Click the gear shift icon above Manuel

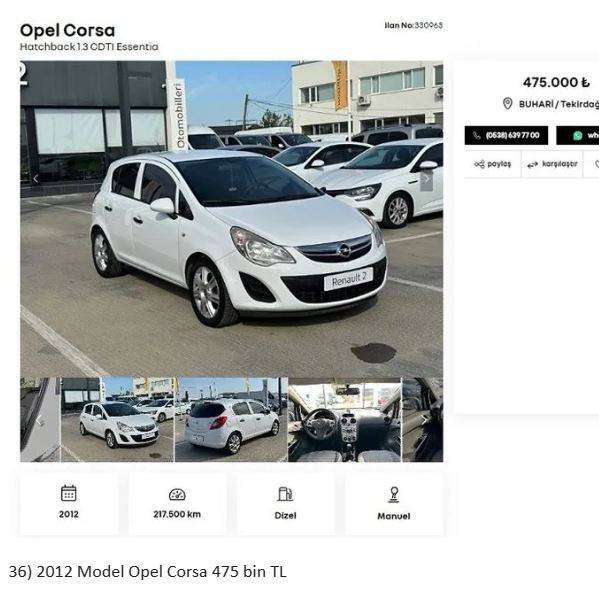pos(394,494)
